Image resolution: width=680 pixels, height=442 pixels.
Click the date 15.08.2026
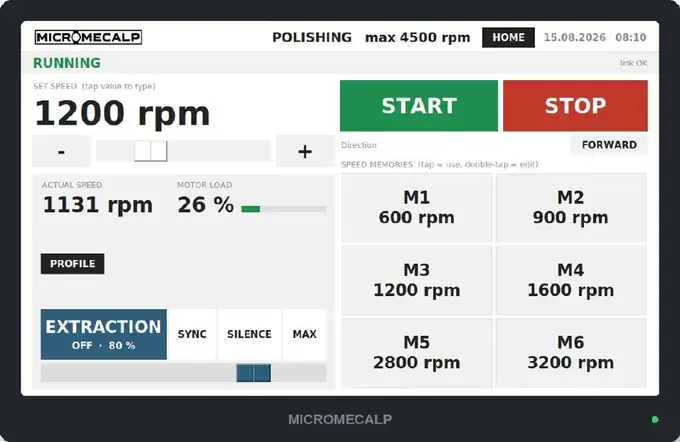(x=575, y=37)
